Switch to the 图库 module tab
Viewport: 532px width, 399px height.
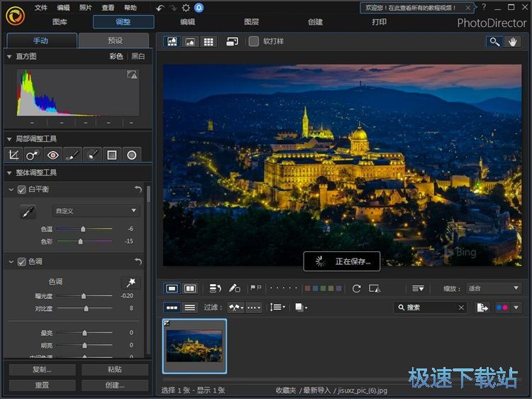click(x=60, y=22)
